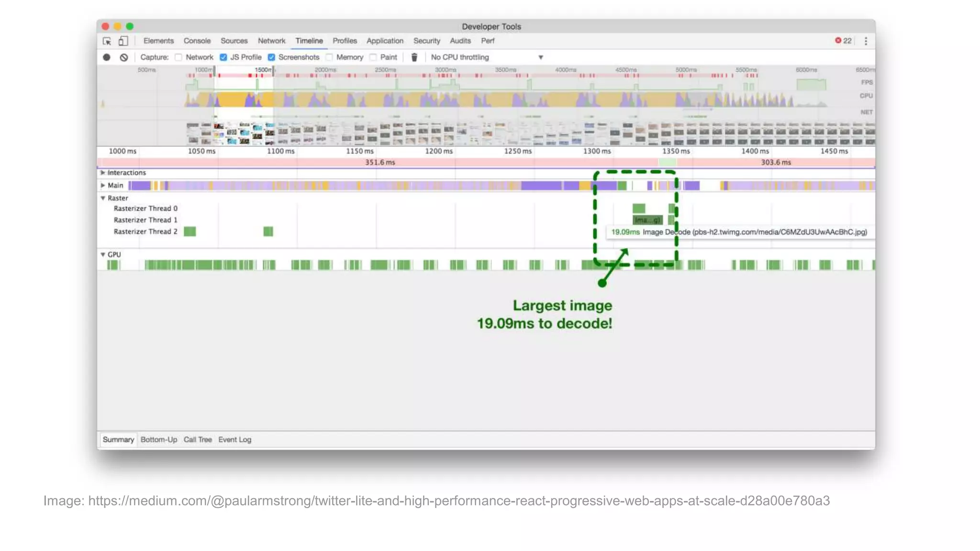Toggle the device toolbar icon

pos(123,41)
